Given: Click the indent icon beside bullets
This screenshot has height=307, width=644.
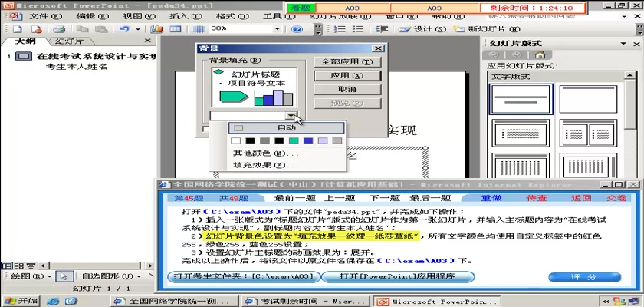Looking at the screenshot, I should tap(383, 29).
